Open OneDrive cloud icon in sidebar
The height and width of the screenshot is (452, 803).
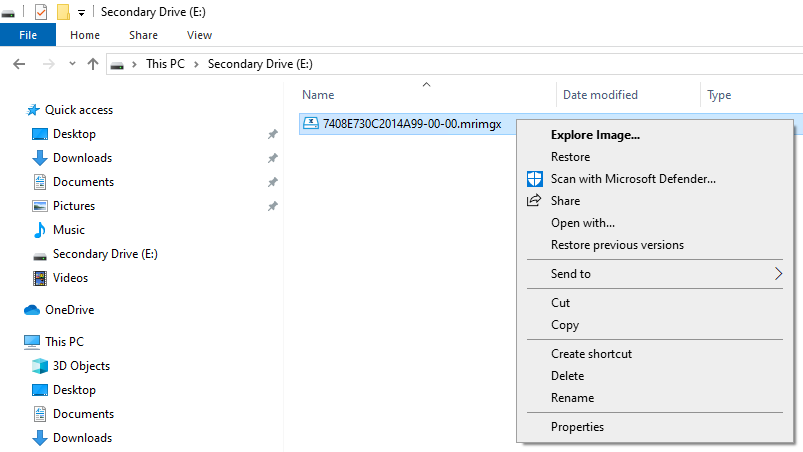pos(32,310)
